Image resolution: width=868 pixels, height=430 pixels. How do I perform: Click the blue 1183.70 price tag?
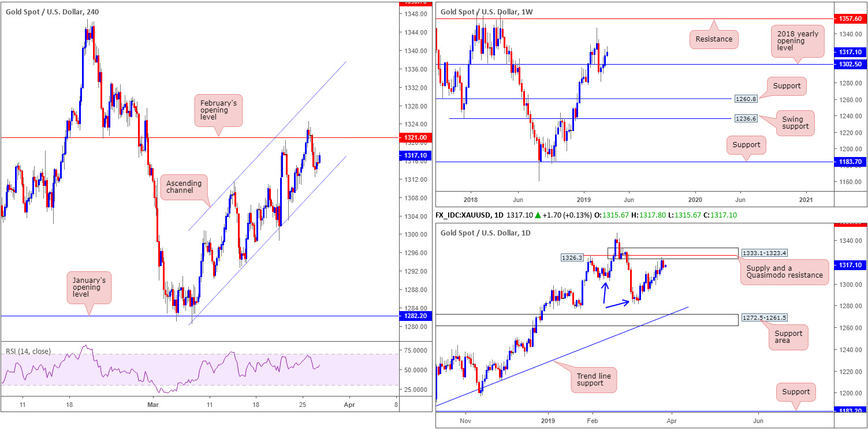(851, 162)
